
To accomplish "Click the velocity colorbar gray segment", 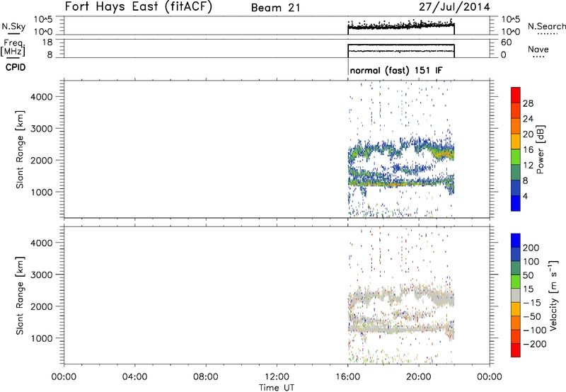I will coord(516,296).
